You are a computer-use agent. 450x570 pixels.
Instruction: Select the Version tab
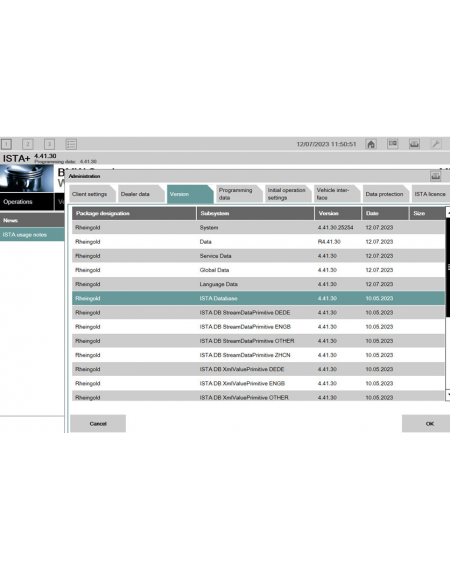click(189, 194)
